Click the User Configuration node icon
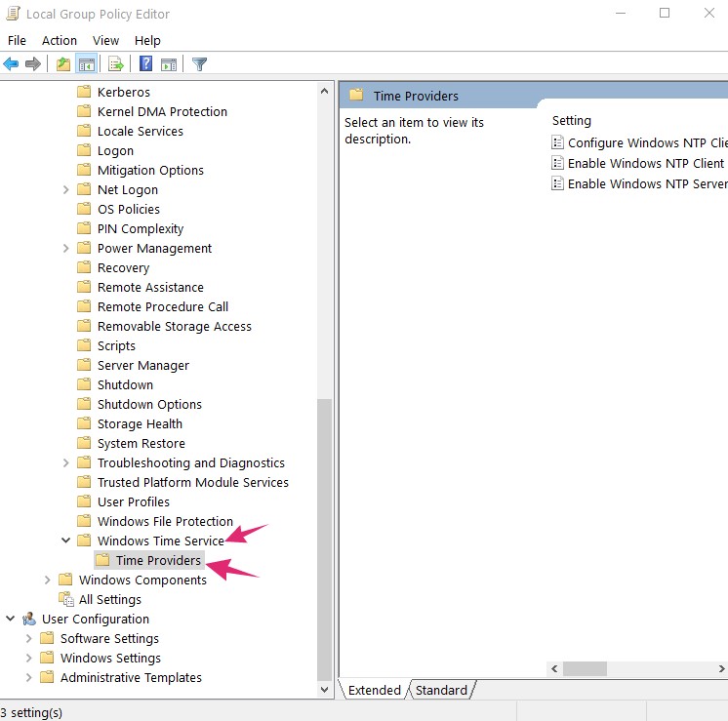Viewport: 728px width, 721px height. pos(29,619)
